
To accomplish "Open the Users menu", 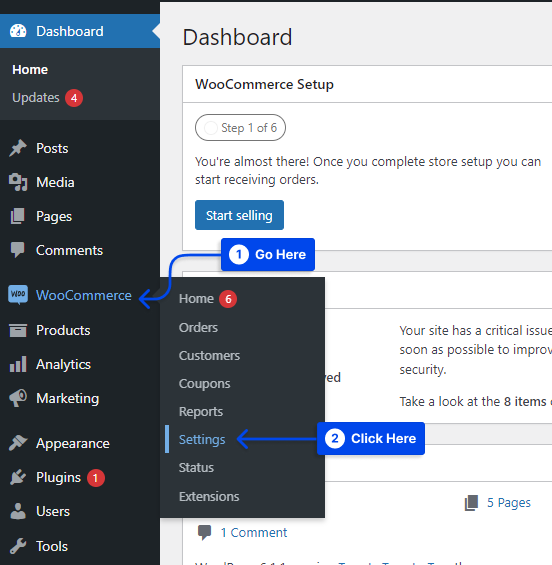I will [53, 511].
